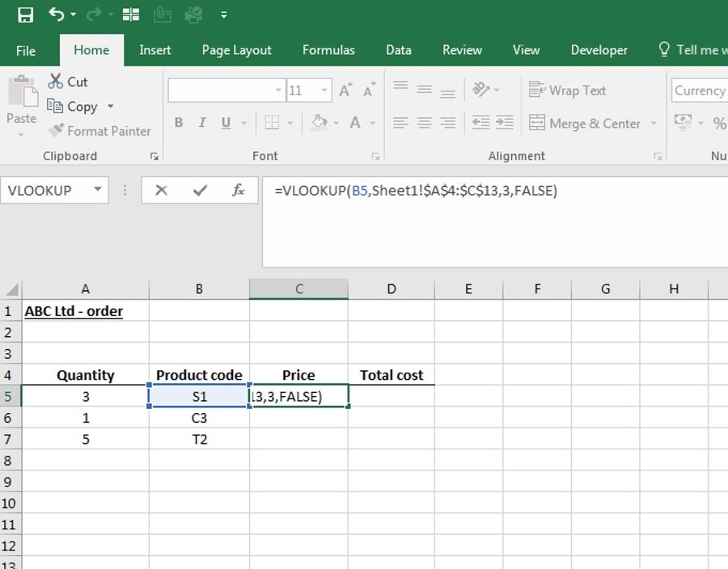Click cell containing product code C3
Viewport: 728px width, 569px height.
coord(199,419)
